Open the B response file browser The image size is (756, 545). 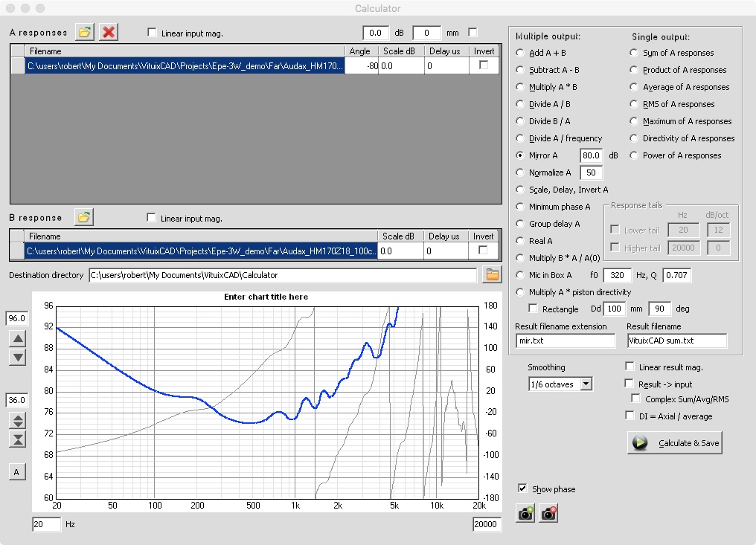[84, 217]
